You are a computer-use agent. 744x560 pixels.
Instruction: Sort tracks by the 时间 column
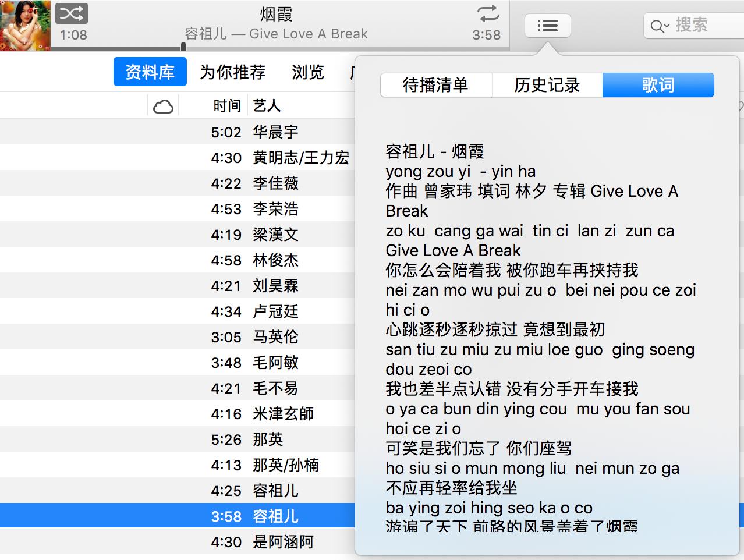point(226,105)
